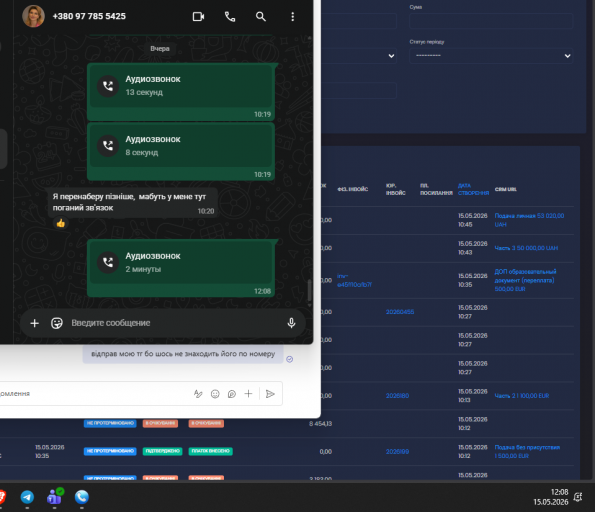595x512 pixels.
Task: Start recording a WhatsApp voice message
Action: click(x=291, y=323)
